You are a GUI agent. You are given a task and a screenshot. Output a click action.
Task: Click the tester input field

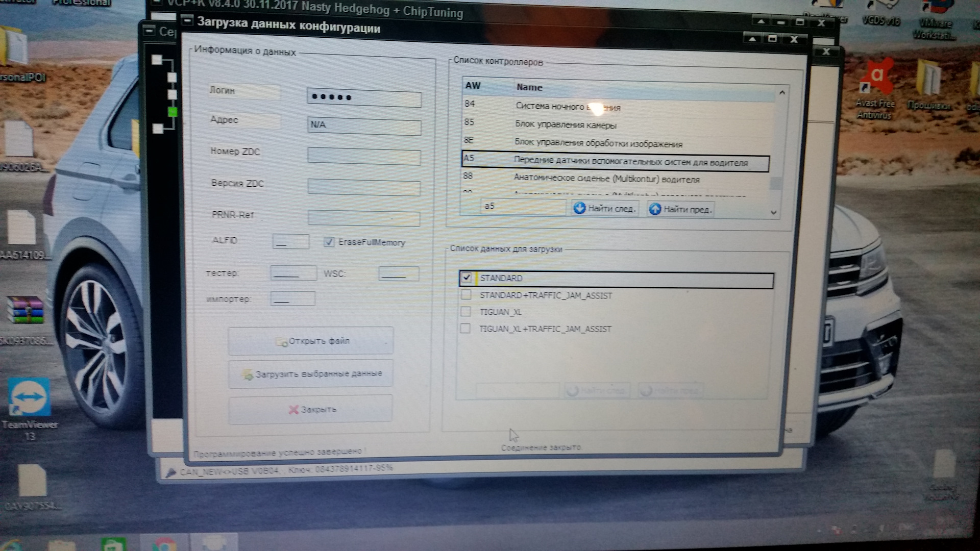(x=293, y=273)
